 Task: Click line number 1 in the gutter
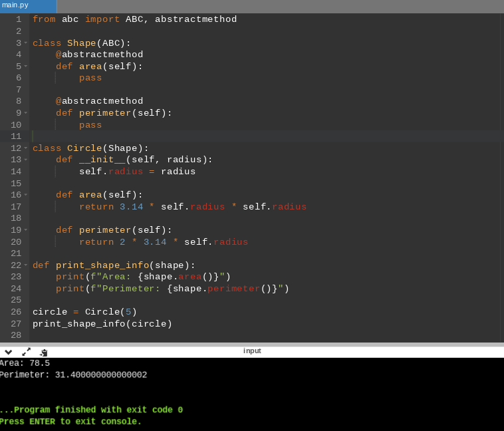tap(19, 19)
